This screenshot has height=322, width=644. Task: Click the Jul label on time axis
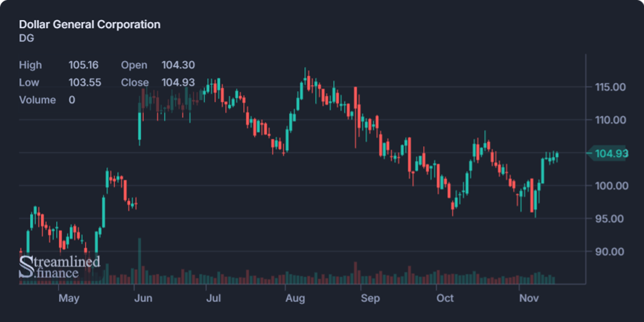click(214, 298)
